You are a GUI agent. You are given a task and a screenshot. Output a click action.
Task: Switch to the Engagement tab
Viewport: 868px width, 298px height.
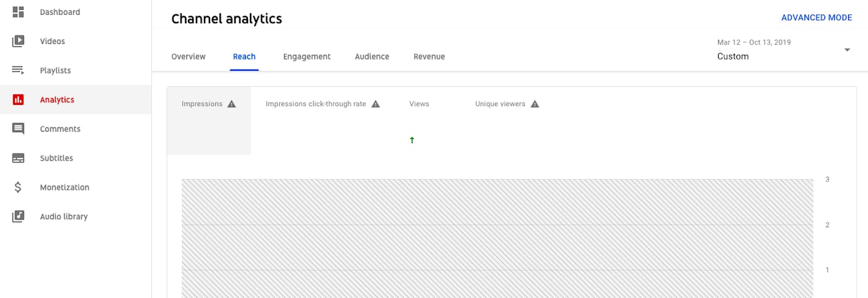[x=307, y=56]
